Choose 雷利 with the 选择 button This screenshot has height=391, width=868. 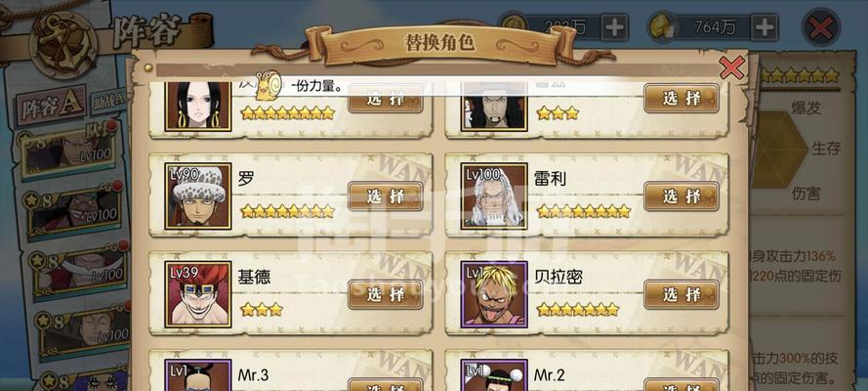(x=682, y=196)
